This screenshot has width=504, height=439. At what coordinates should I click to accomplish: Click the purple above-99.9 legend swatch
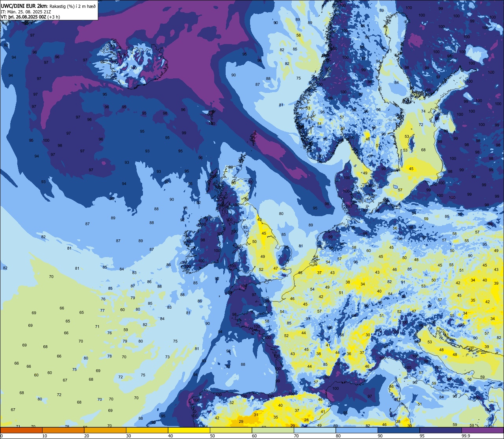[x=482, y=430]
